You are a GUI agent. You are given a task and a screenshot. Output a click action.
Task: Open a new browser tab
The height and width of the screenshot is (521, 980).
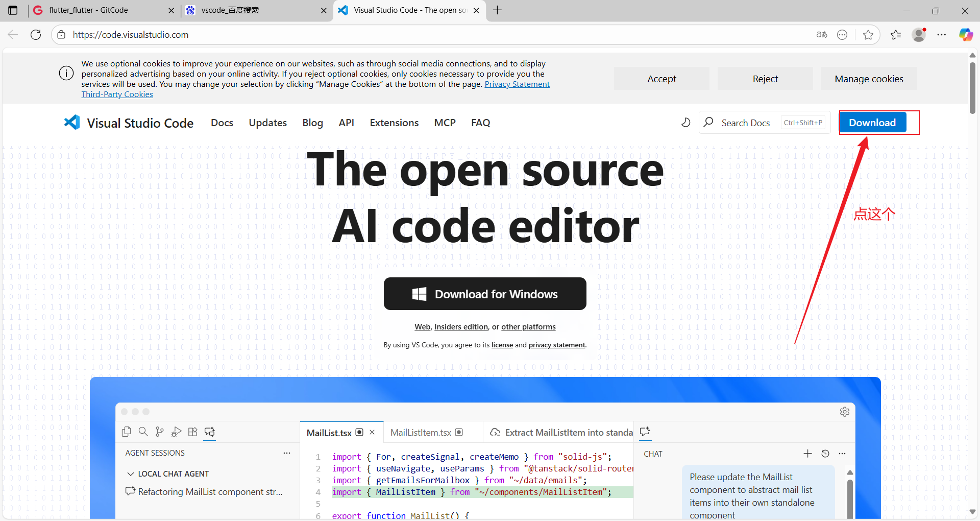[498, 10]
